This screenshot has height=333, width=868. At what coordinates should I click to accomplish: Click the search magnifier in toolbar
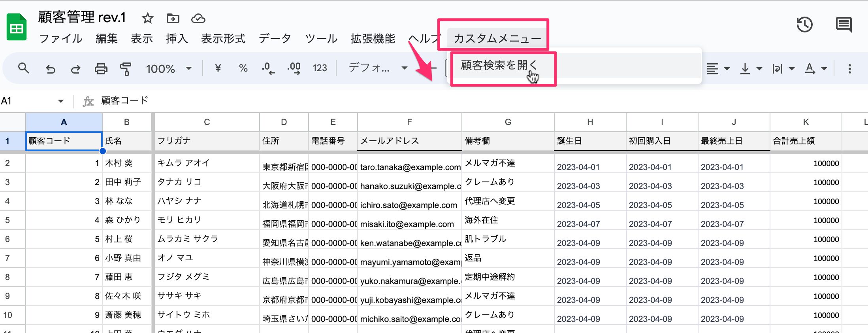click(24, 68)
